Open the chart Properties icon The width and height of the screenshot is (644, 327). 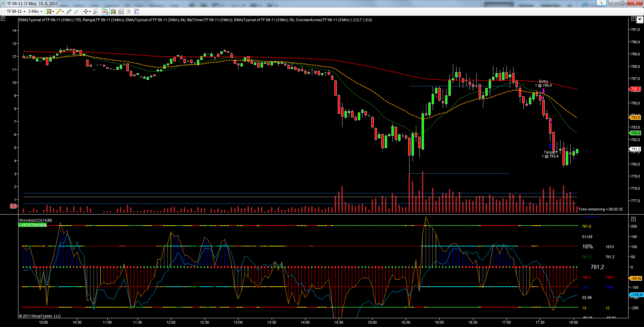coord(137,11)
